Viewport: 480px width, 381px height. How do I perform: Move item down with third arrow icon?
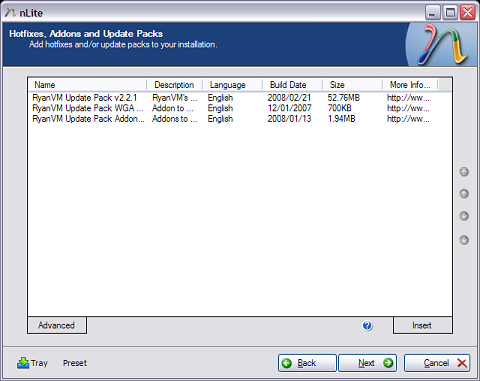tap(464, 216)
